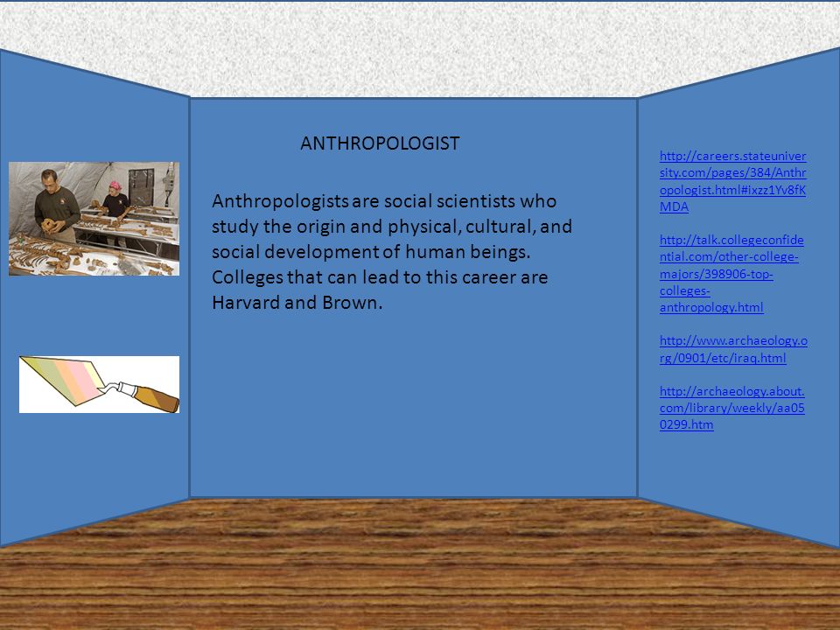Click the paragraph beginning 'Anthropologists are social scientists'
This screenshot has height=630, width=840.
[x=392, y=252]
